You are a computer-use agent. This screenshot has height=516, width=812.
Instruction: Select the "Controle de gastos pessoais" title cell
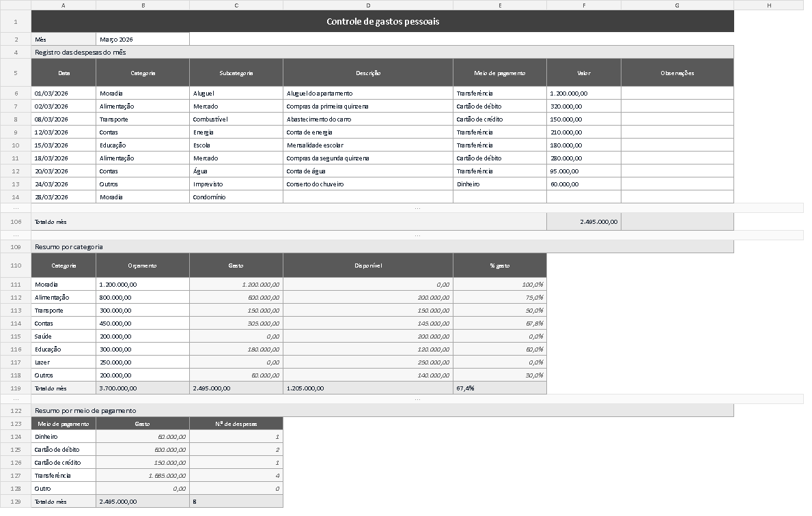pos(382,21)
